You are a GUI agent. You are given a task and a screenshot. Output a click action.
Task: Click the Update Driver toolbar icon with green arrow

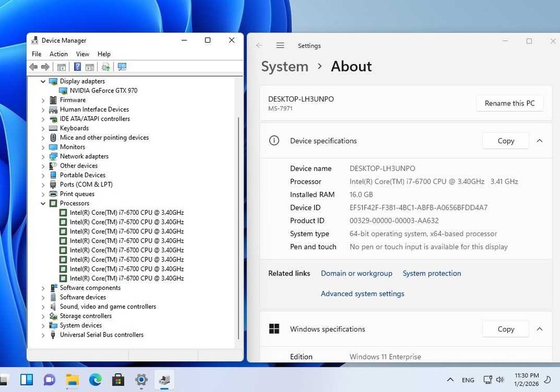pyautogui.click(x=105, y=67)
